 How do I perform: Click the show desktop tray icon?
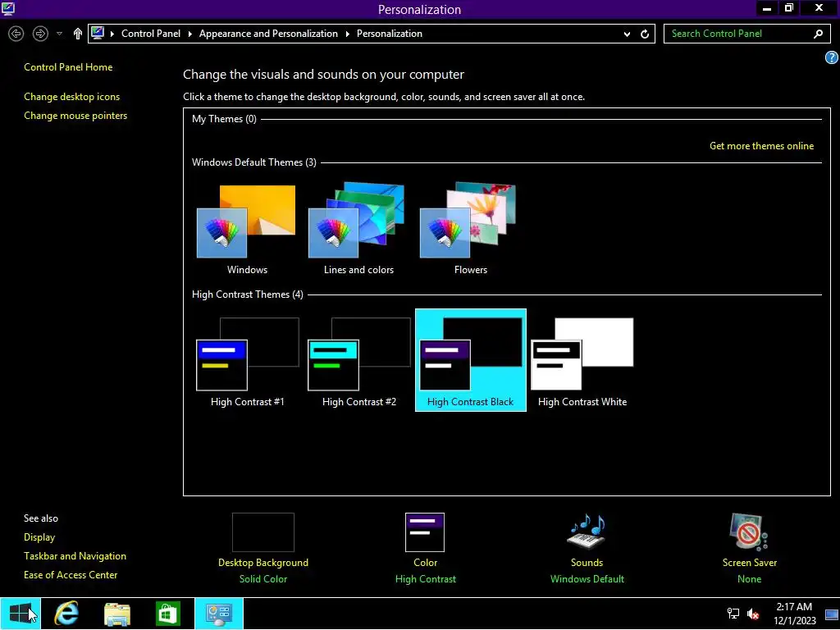[832, 614]
